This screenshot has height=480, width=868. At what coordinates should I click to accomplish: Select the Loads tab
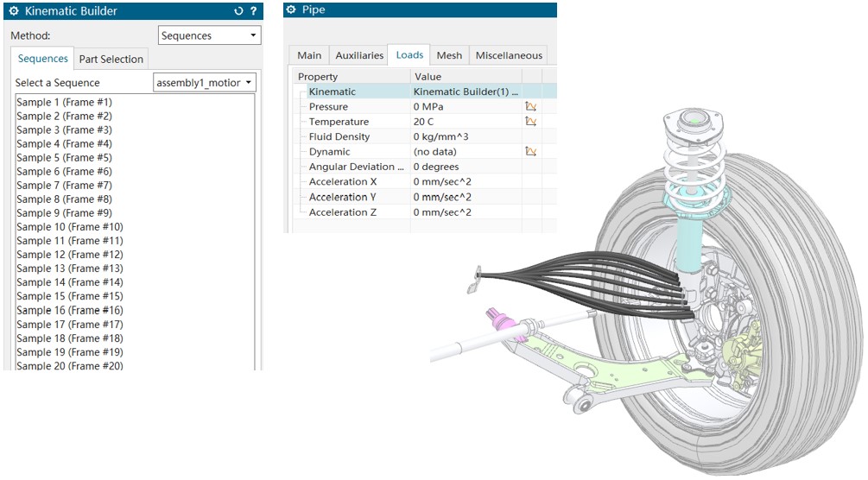click(x=409, y=54)
